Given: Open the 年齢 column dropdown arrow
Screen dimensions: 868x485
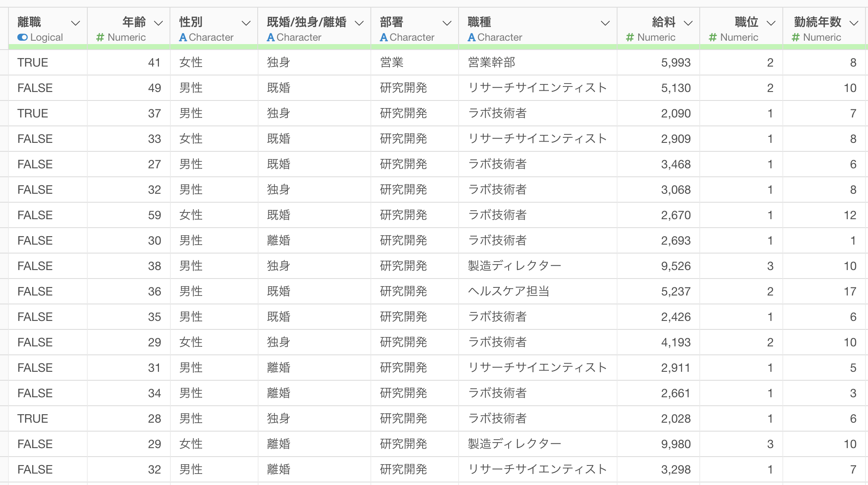Looking at the screenshot, I should pos(158,23).
